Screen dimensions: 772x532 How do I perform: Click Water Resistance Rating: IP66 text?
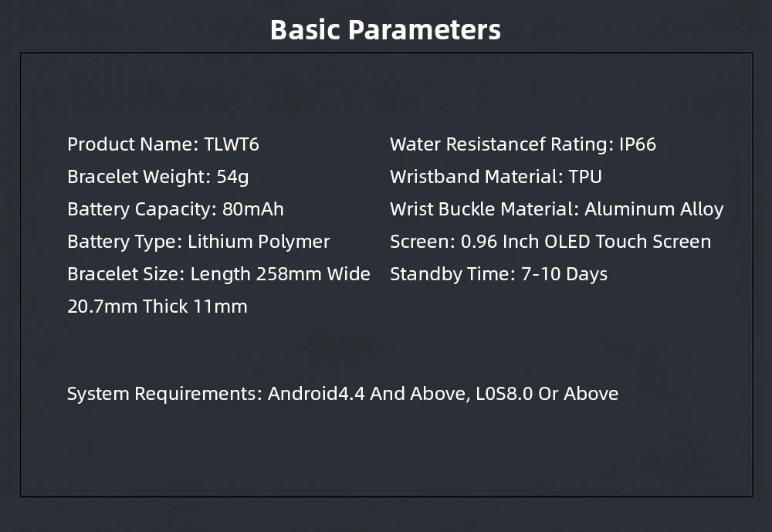click(523, 144)
